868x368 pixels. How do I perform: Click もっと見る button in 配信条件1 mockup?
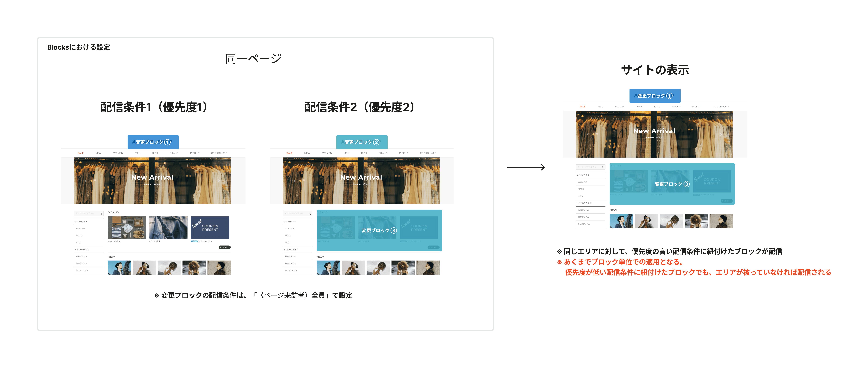click(x=225, y=247)
